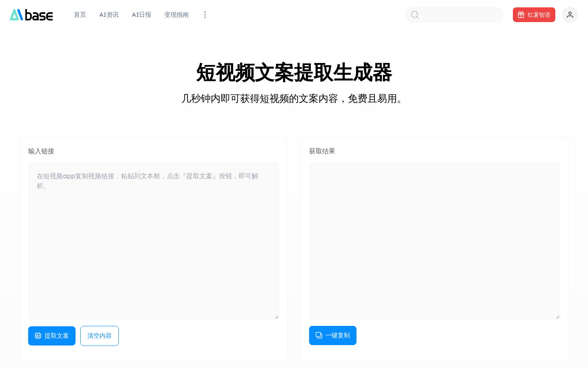
Task: Switch to the AI日报 section
Action: pos(141,15)
